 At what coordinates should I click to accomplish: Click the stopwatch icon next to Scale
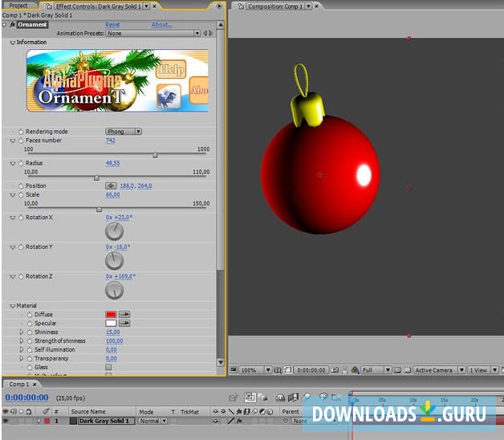[x=21, y=194]
